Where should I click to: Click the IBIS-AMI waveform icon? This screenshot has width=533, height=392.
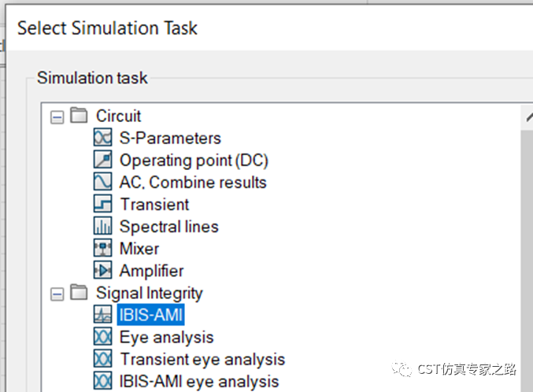pos(102,315)
